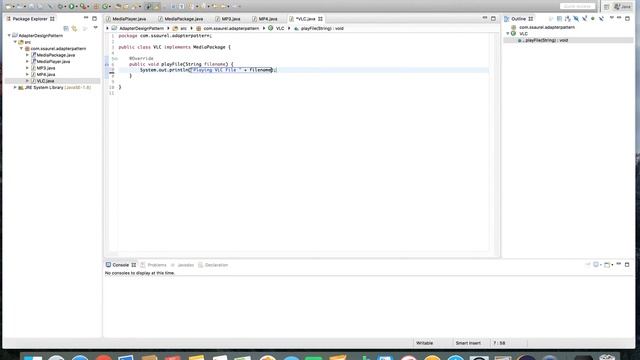Select MediaPackage.java in Package Explorer

(56, 55)
